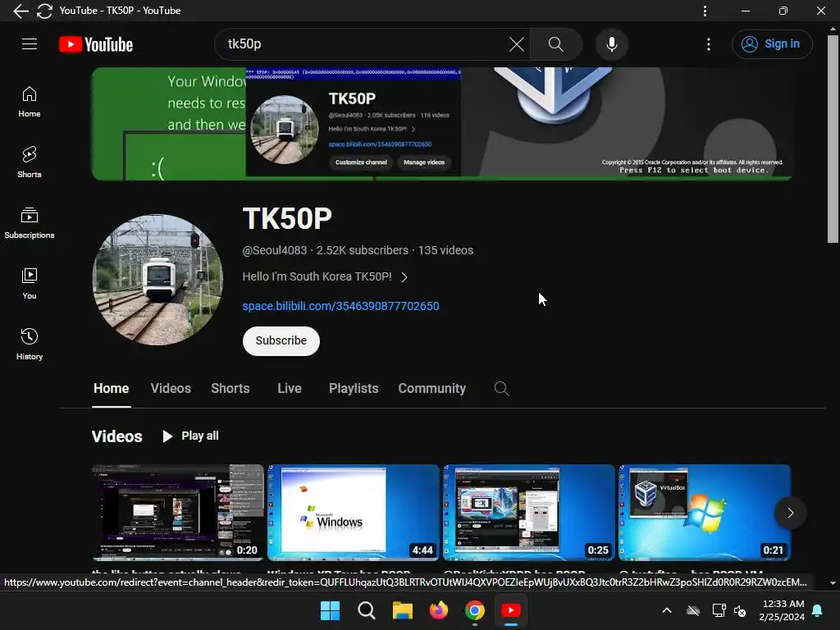
Task: Click the TK50P channel avatar
Action: pyautogui.click(x=157, y=280)
